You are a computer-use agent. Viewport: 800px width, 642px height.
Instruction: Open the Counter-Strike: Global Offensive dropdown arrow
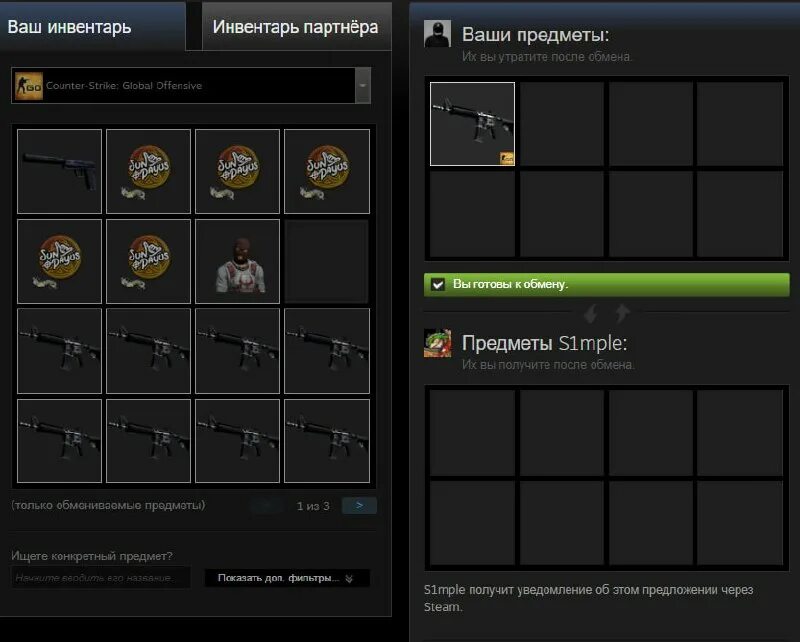(x=363, y=86)
